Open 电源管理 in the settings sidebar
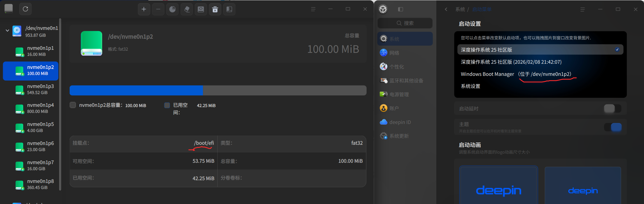Screen dimensions: 644x204 [405, 94]
